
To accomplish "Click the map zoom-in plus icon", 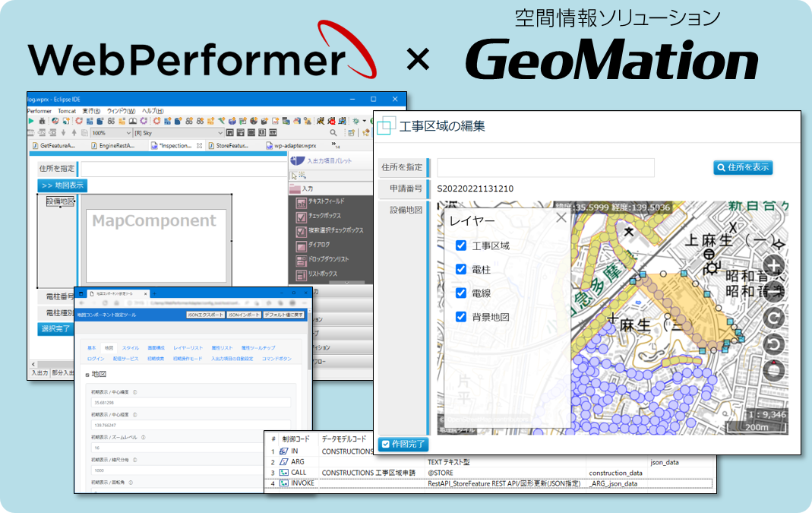I will pyautogui.click(x=773, y=266).
